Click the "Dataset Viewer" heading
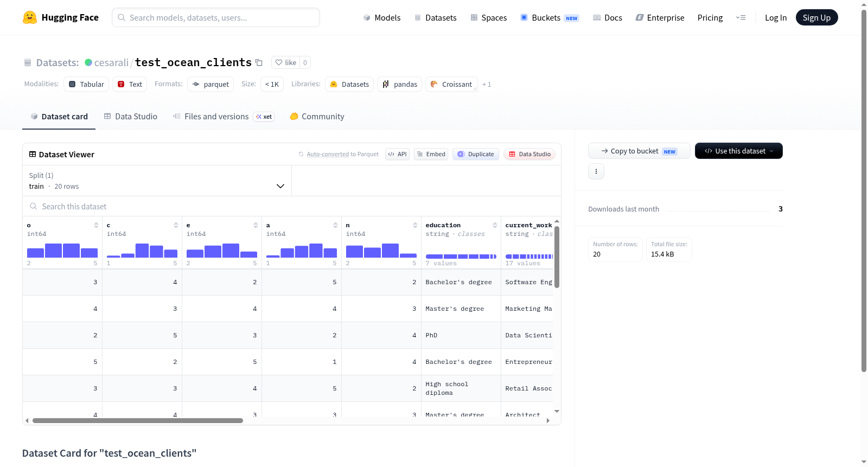868x467 pixels. [x=67, y=155]
